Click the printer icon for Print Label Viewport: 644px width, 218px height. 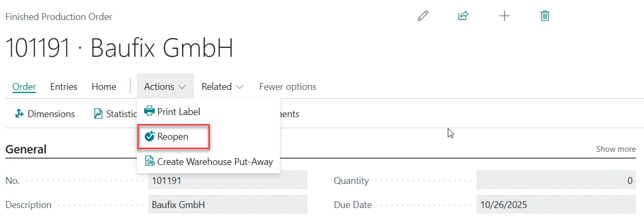pyautogui.click(x=149, y=112)
